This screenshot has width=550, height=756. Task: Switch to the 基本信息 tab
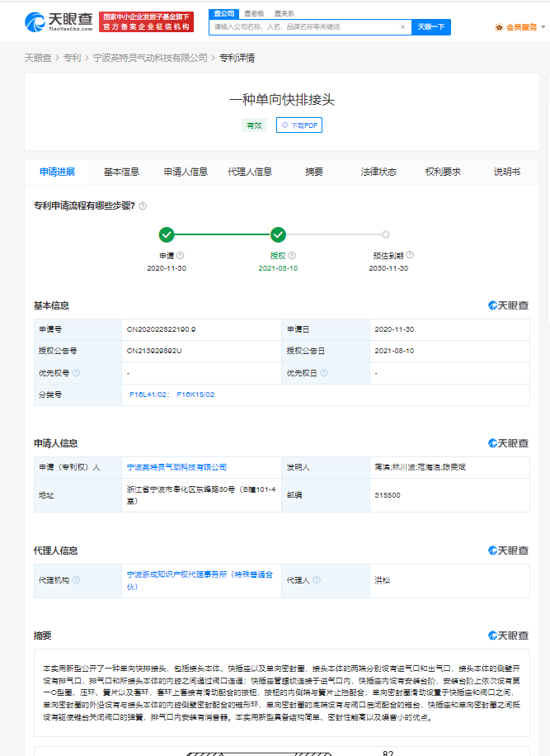pyautogui.click(x=121, y=172)
